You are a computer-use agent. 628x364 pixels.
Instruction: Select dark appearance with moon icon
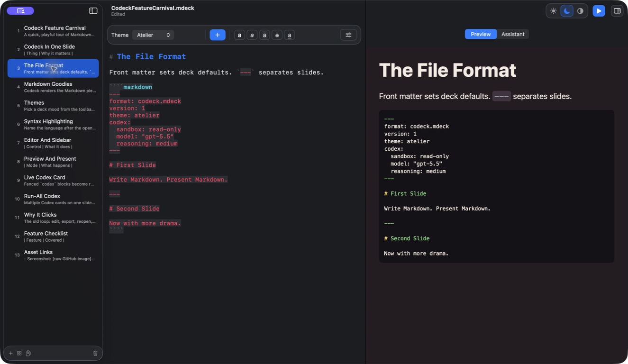coord(567,11)
